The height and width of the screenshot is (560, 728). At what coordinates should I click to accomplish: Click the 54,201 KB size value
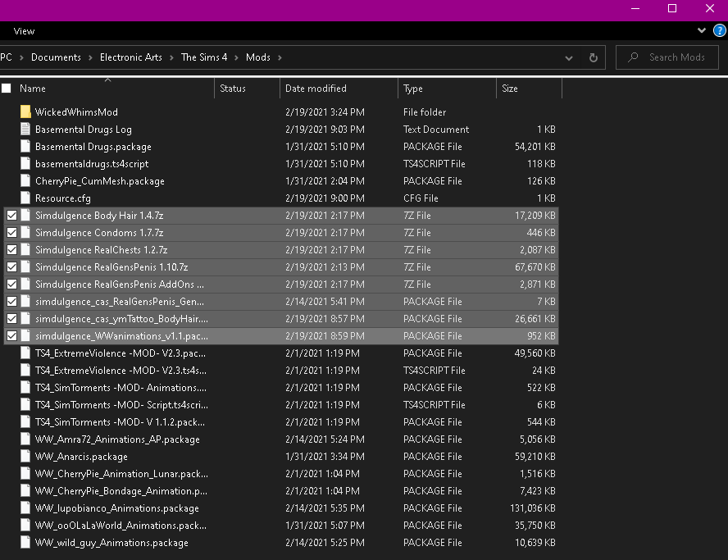click(535, 146)
